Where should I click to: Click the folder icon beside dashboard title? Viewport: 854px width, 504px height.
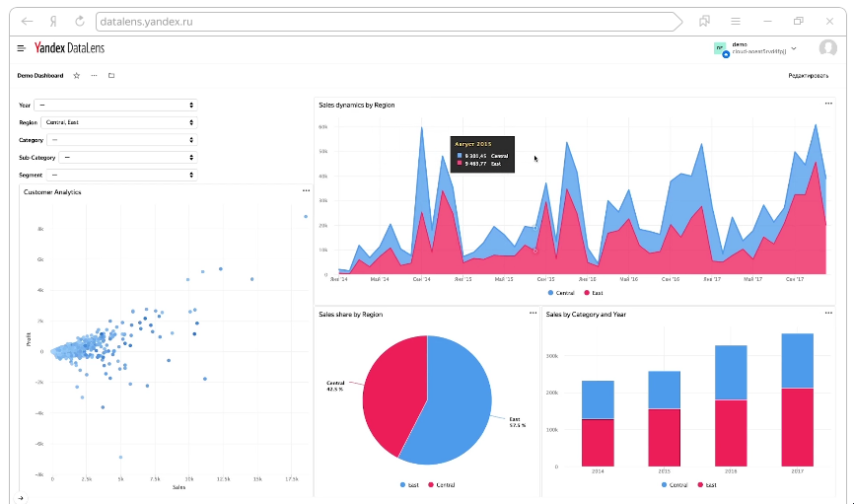111,76
